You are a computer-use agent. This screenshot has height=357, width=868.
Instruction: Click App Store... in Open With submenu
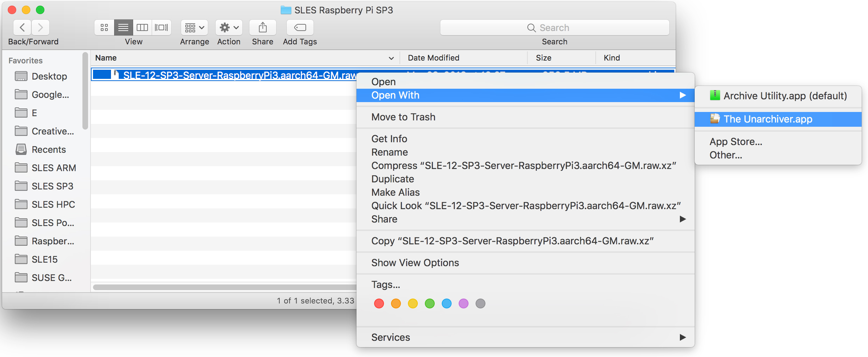click(x=736, y=142)
